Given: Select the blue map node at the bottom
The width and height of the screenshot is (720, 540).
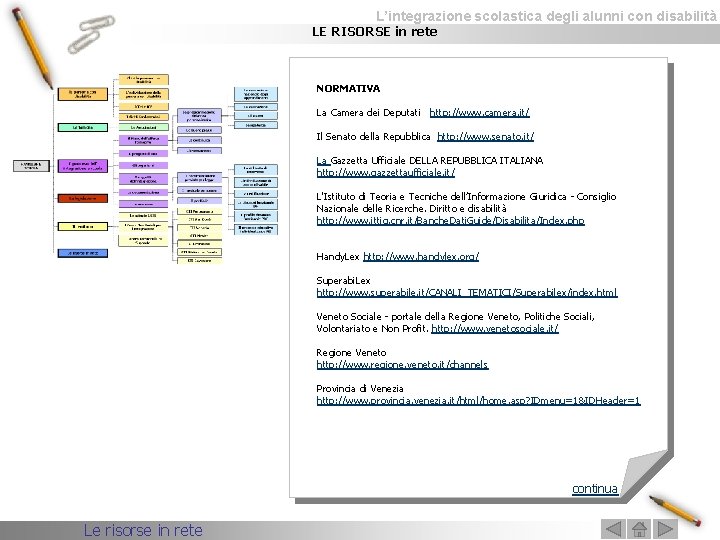Looking at the screenshot, I should (83, 253).
